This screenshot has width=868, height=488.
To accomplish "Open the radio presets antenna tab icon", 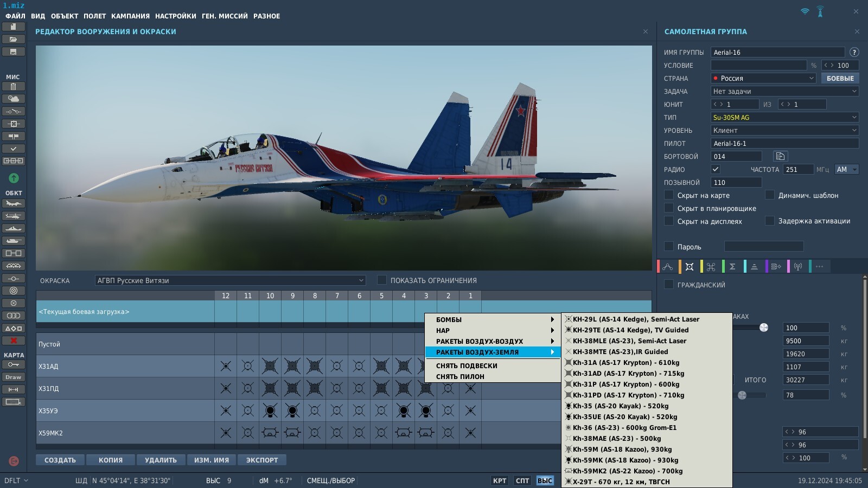I will tap(797, 266).
